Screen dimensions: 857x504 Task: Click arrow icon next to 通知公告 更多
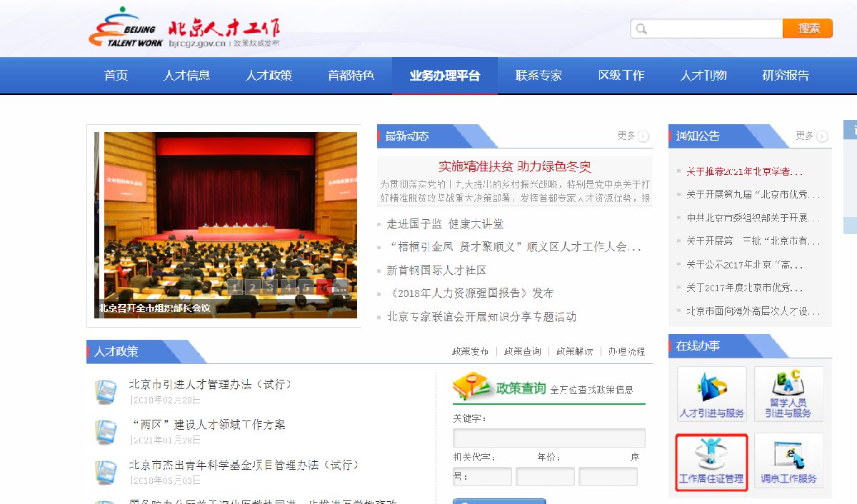point(822,136)
